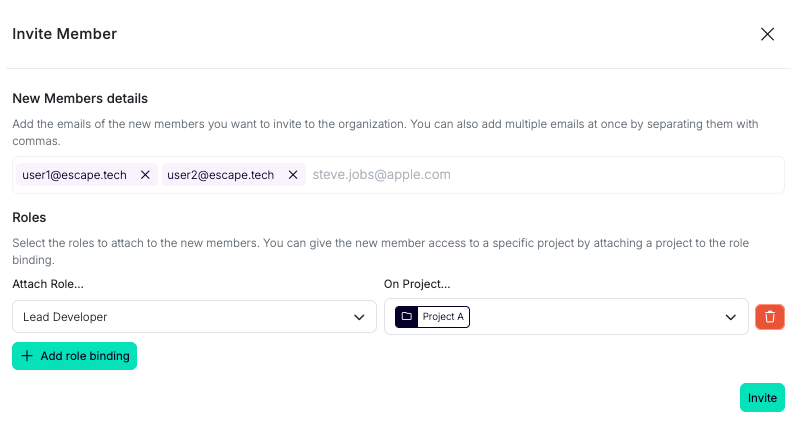Screen dimensions: 795x436
Task: Expand On Project chevron arrow
Action: pyautogui.click(x=730, y=317)
